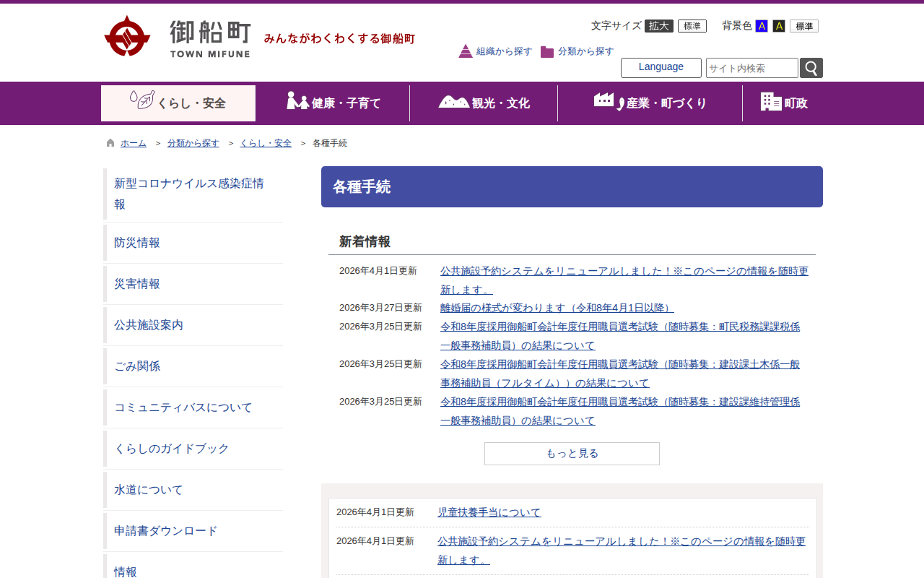Open 公共施設案内 in sidebar

[x=193, y=325]
